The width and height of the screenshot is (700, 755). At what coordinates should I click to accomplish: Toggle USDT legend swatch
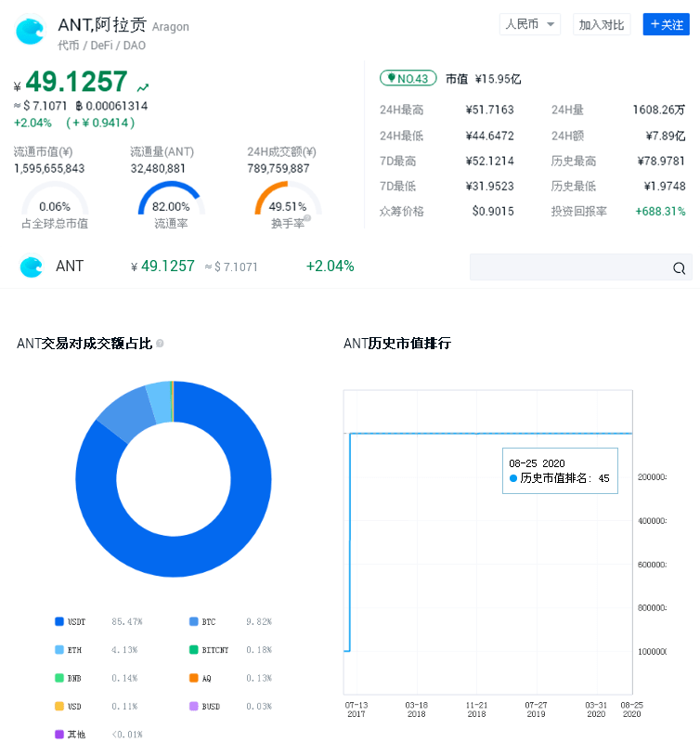(x=59, y=621)
